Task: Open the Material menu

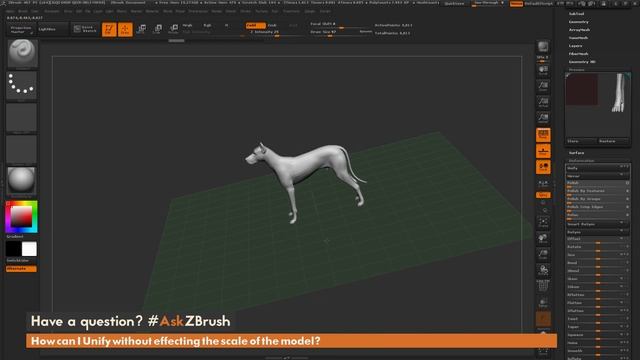Action: (x=152, y=11)
